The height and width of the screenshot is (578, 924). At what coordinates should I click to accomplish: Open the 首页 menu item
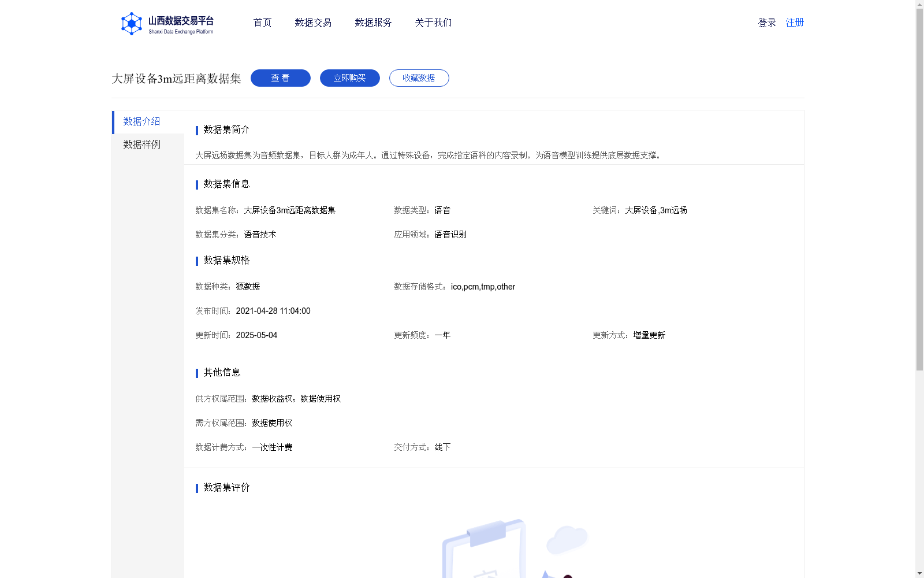(262, 23)
